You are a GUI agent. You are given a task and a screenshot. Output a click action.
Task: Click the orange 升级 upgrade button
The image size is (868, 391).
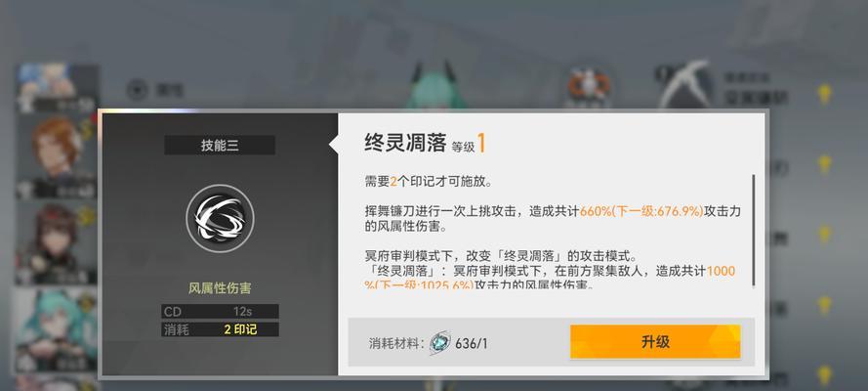(x=655, y=341)
